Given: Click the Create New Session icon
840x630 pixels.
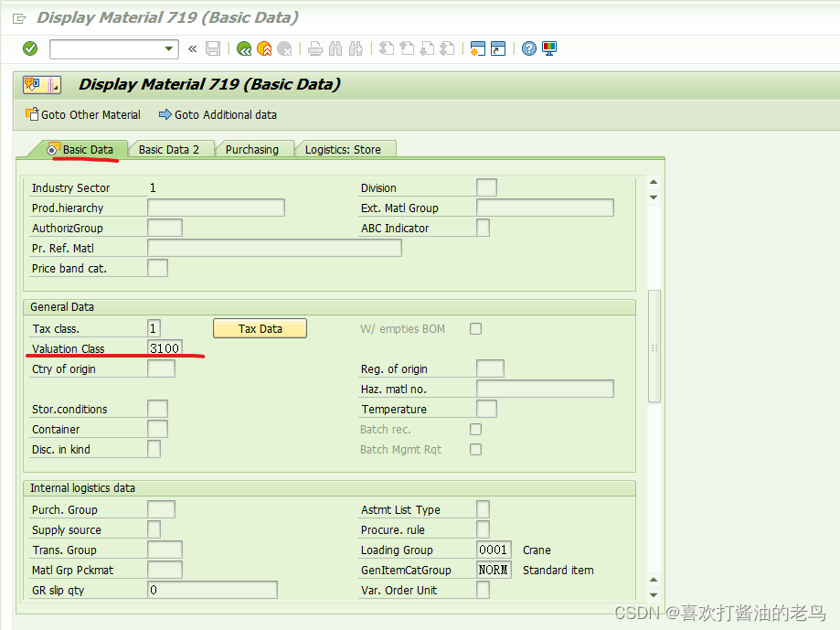Looking at the screenshot, I should 477,48.
